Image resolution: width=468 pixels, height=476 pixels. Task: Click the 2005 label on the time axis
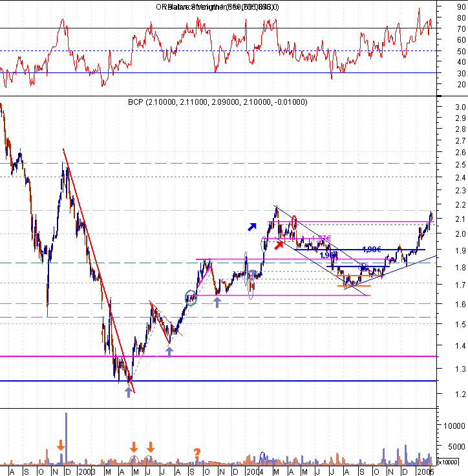click(423, 472)
